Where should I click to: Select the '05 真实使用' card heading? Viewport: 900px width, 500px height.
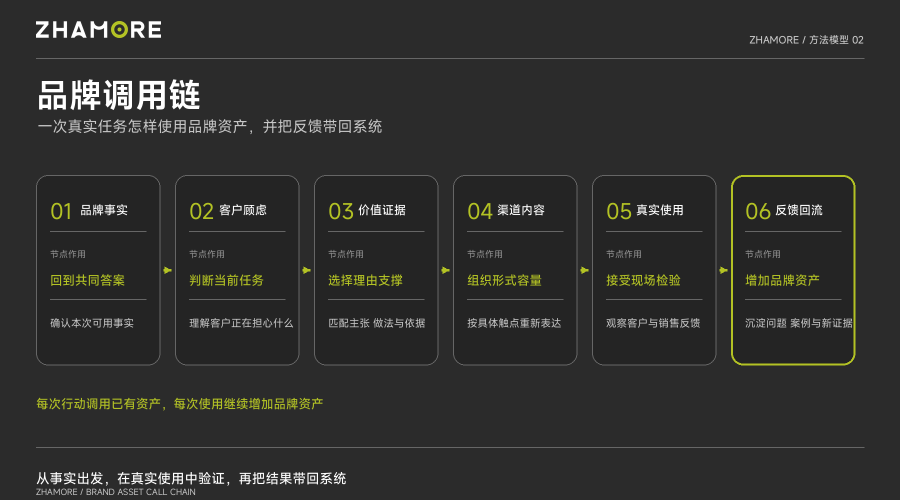(x=645, y=211)
